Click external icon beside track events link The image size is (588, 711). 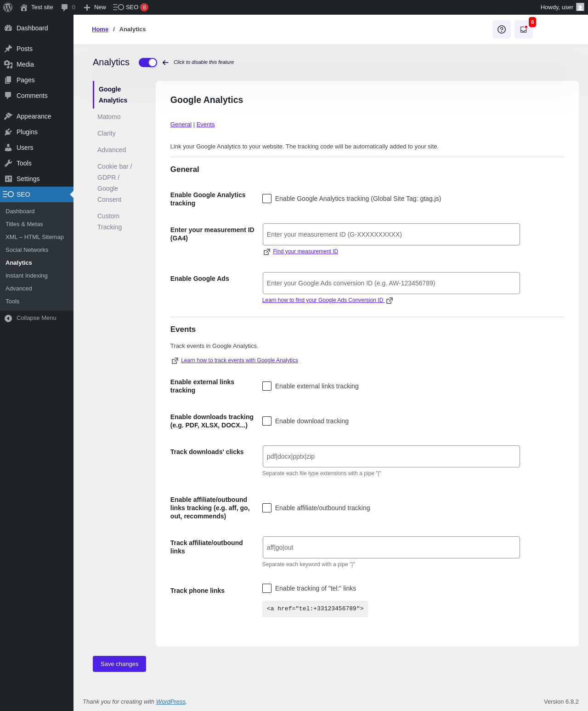(175, 361)
